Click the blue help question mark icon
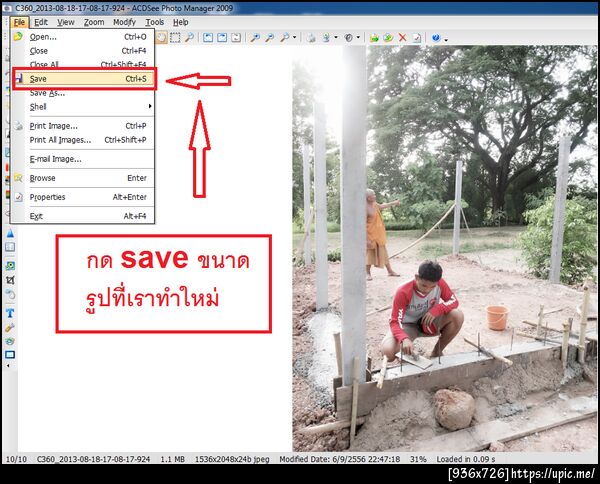Image resolution: width=600 pixels, height=484 pixels. (436, 37)
